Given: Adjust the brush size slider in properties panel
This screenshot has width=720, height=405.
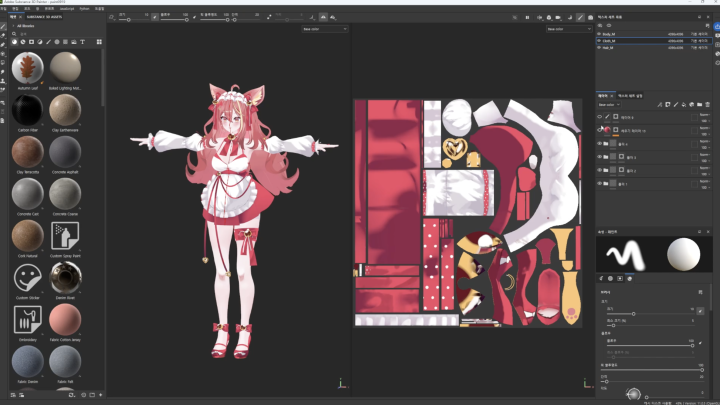Looking at the screenshot, I should pyautogui.click(x=633, y=314).
